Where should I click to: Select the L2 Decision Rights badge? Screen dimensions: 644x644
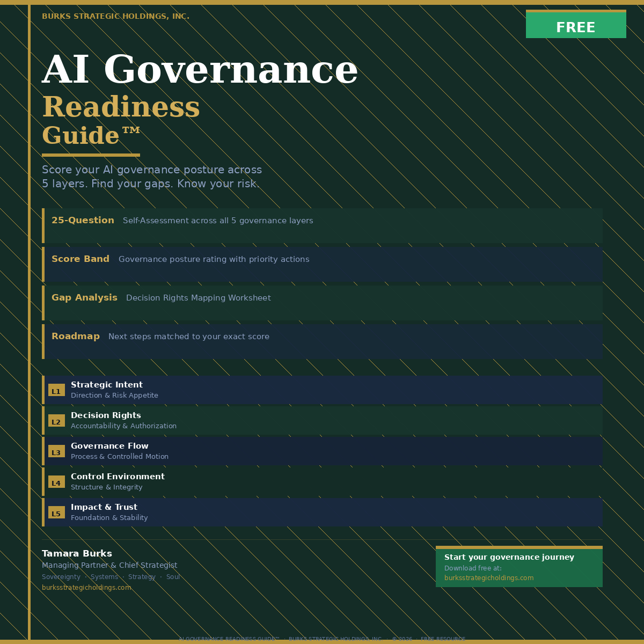[x=56, y=421]
